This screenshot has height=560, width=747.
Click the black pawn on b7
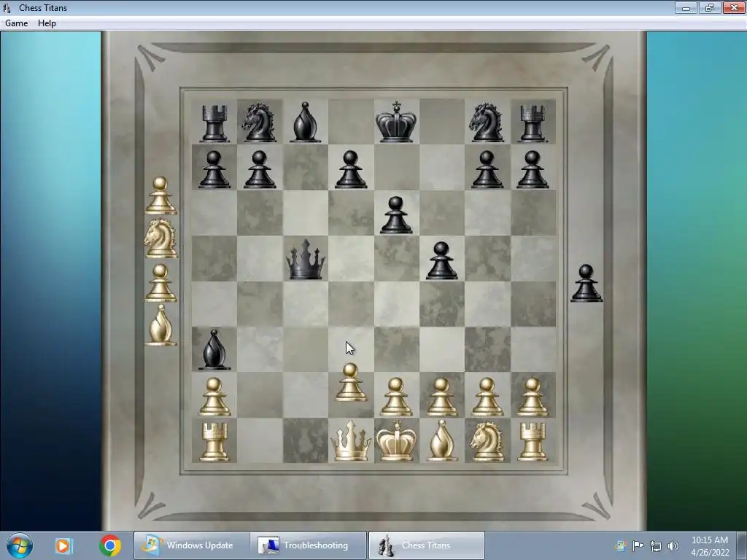point(259,169)
